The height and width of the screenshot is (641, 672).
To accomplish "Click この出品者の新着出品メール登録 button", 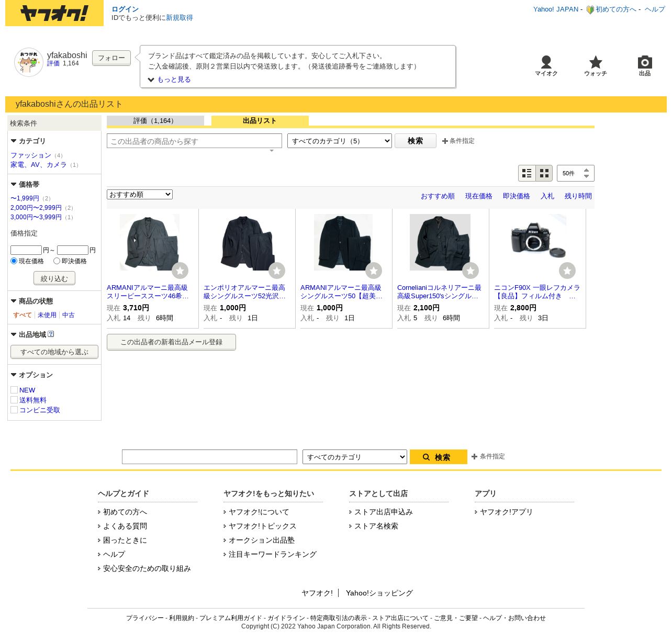I will pos(172,342).
